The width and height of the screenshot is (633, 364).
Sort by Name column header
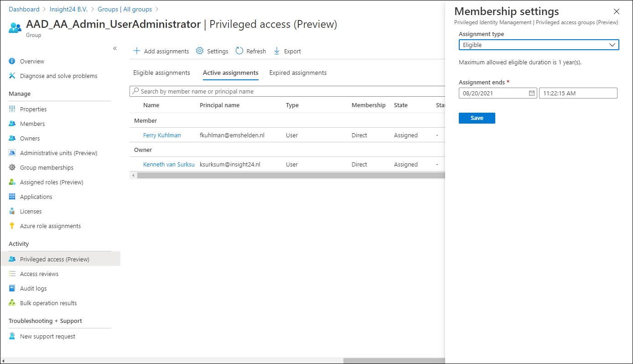click(151, 105)
